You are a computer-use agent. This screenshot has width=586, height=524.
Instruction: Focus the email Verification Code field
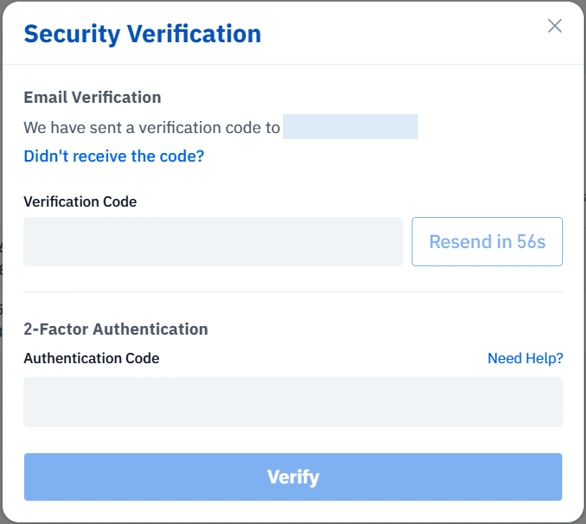click(x=213, y=241)
